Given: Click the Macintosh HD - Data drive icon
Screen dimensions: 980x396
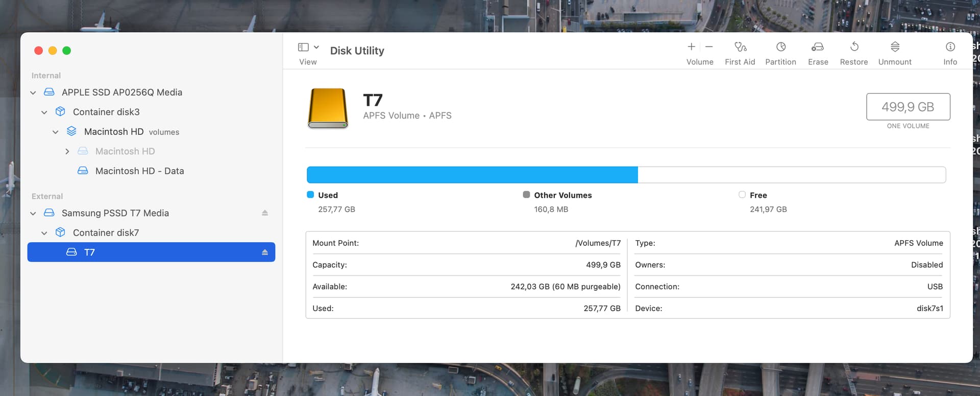Looking at the screenshot, I should click(x=83, y=171).
